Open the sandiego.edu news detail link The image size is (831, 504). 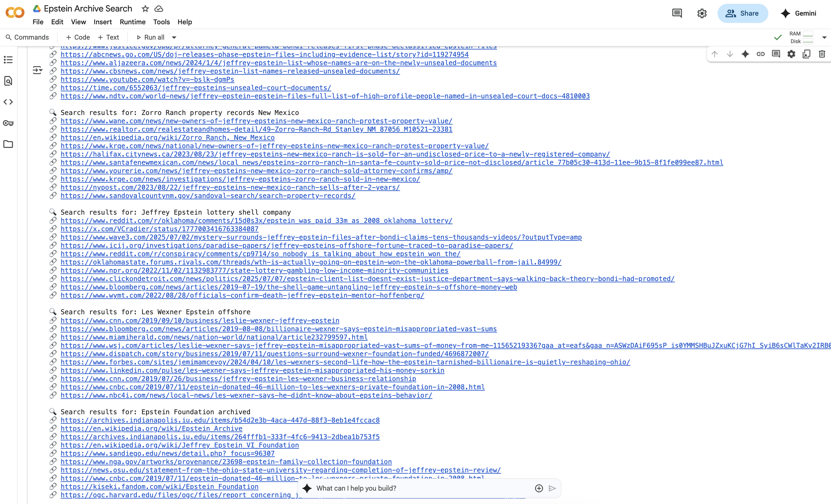click(x=167, y=454)
